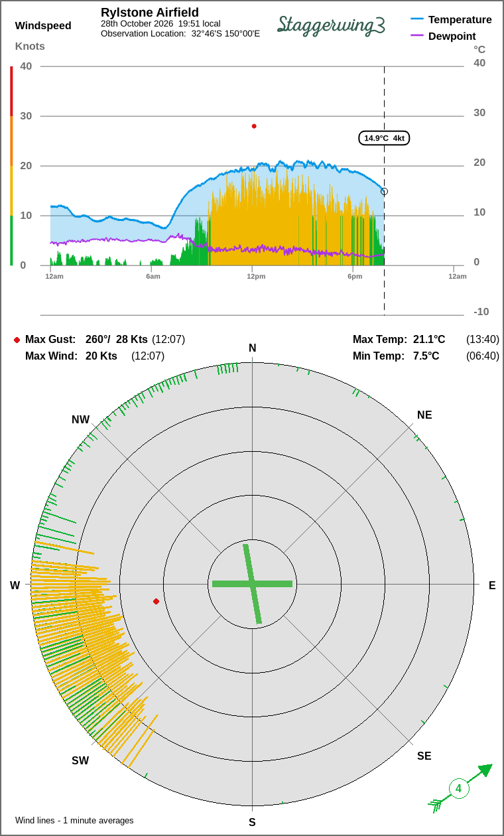Click the 6pm axis label

(x=355, y=276)
